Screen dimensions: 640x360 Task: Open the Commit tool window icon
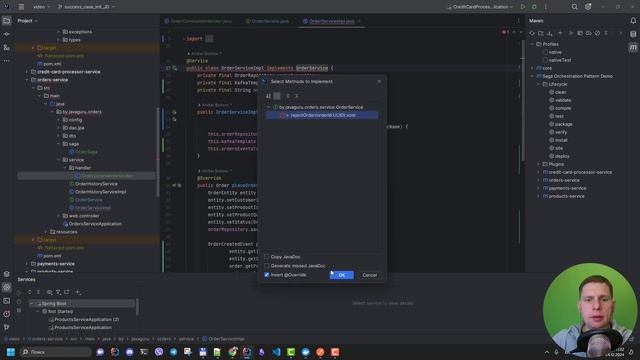(x=7, y=34)
